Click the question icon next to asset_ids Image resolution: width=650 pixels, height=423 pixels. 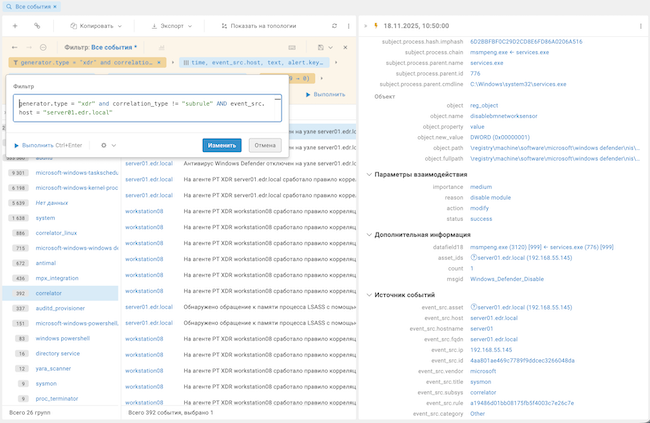(x=473, y=258)
